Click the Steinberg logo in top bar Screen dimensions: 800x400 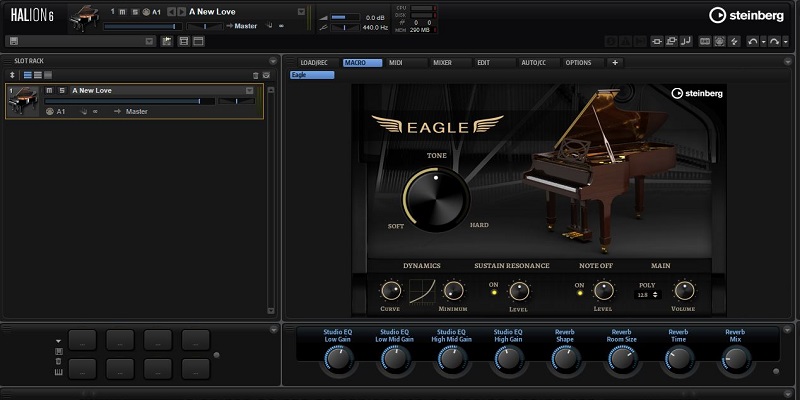tap(746, 14)
